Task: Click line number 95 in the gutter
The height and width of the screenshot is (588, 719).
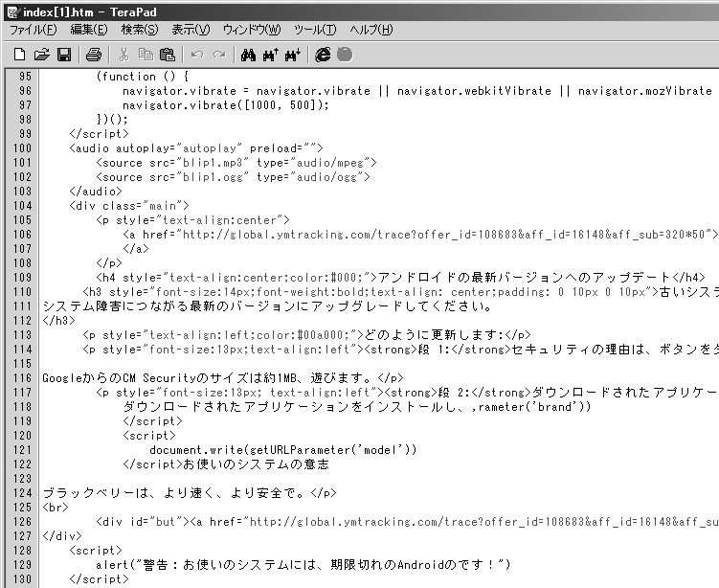Action: 25,77
